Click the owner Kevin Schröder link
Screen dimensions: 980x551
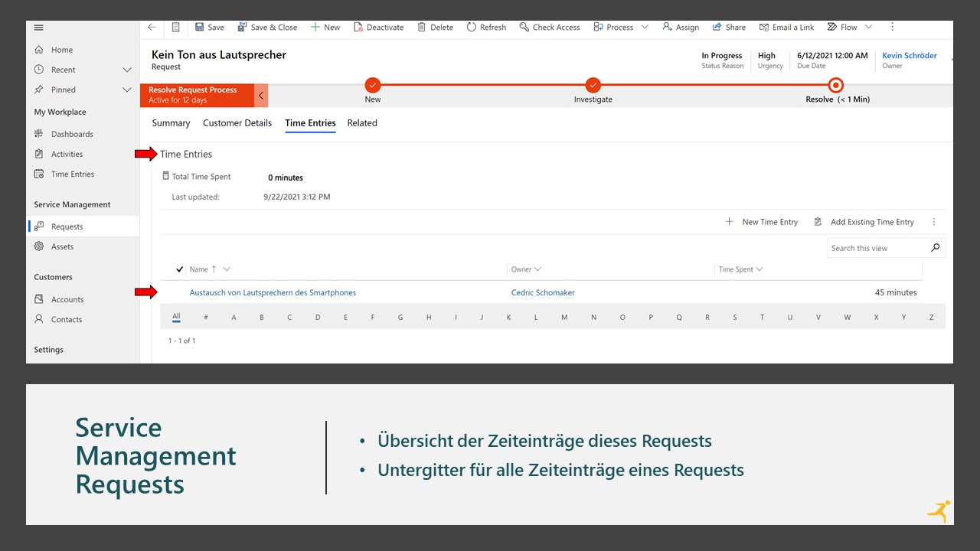tap(910, 55)
